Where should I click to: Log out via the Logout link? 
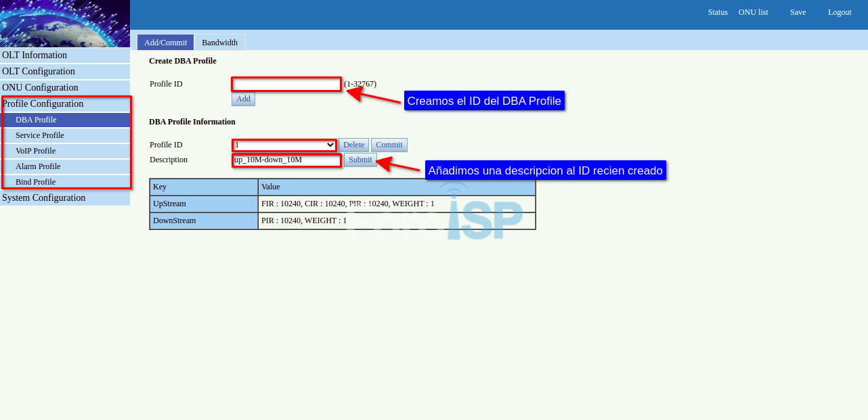pyautogui.click(x=839, y=12)
